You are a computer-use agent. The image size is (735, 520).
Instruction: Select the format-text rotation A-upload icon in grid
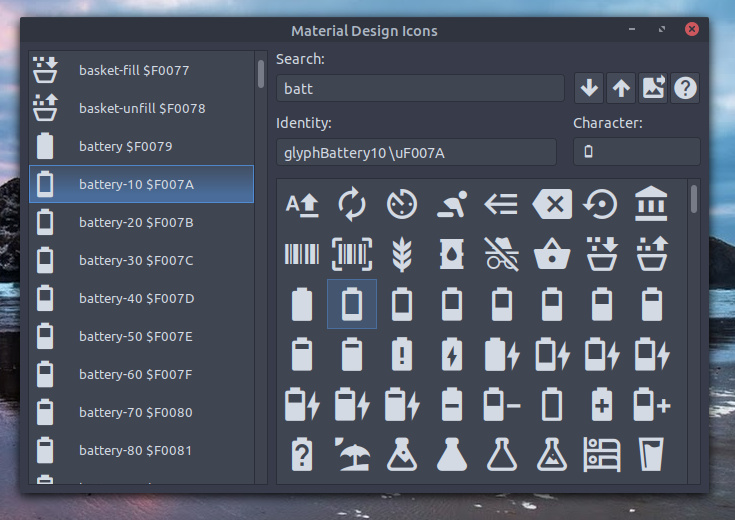pyautogui.click(x=302, y=204)
